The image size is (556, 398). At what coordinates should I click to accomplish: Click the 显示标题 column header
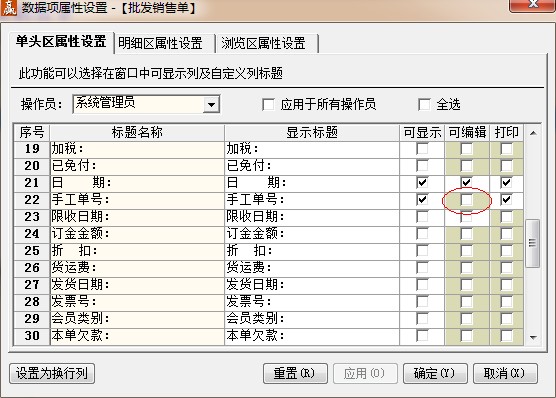tap(312, 133)
